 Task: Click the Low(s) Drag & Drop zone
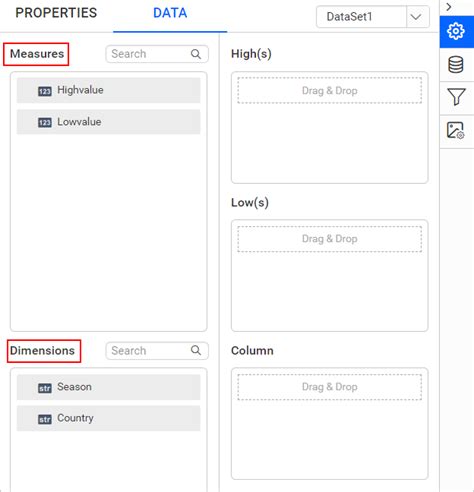(x=330, y=239)
